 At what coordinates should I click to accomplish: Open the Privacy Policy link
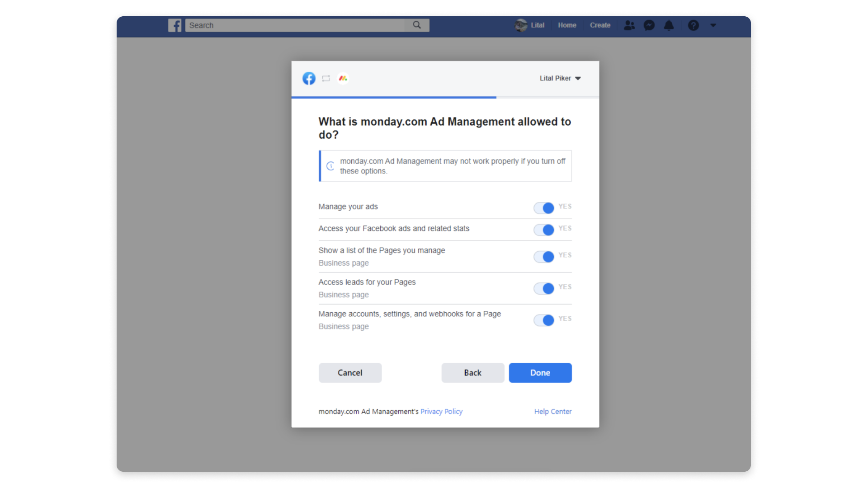[x=441, y=412]
